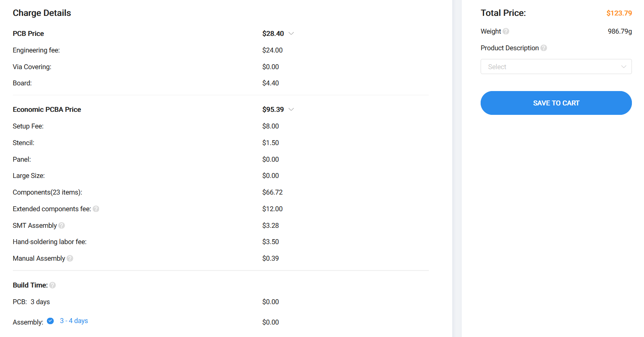The height and width of the screenshot is (337, 644).
Task: Click the Components(23 items) label
Action: (x=47, y=192)
